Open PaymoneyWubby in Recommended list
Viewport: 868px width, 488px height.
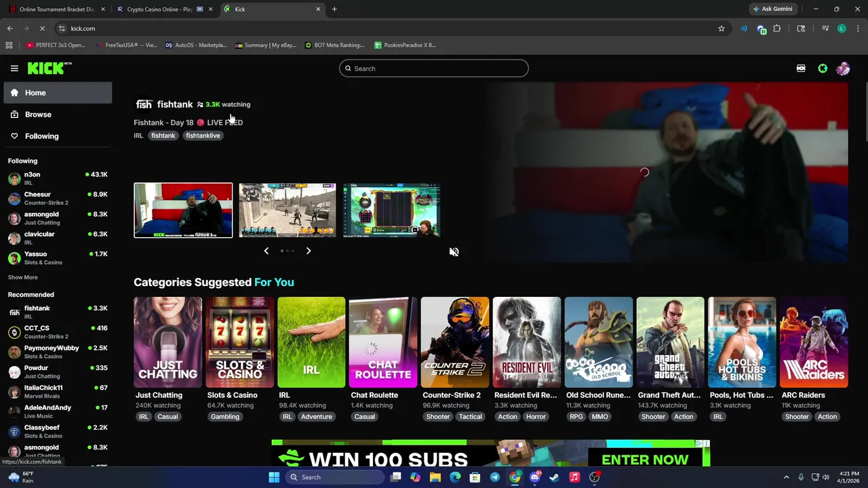58,352
